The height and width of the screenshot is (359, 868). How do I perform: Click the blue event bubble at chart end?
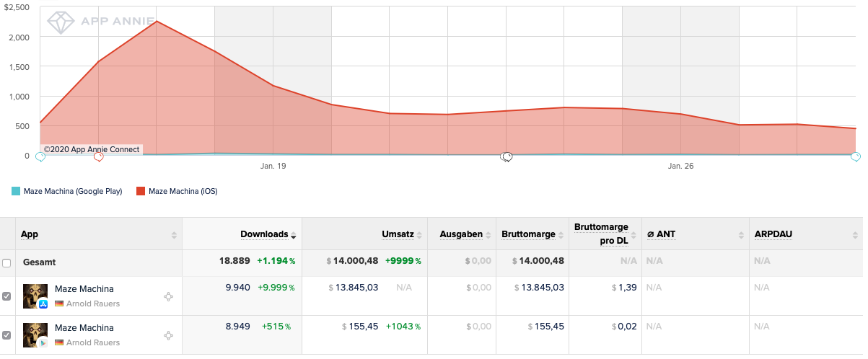point(856,156)
